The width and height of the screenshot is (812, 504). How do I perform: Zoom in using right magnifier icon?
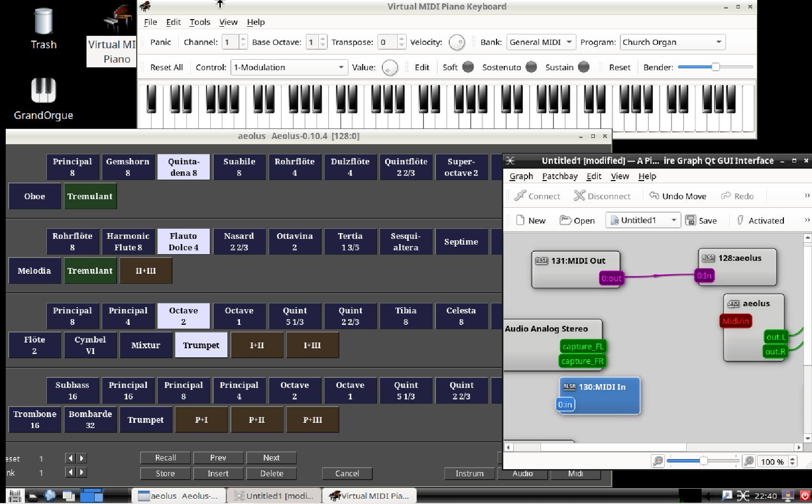749,461
